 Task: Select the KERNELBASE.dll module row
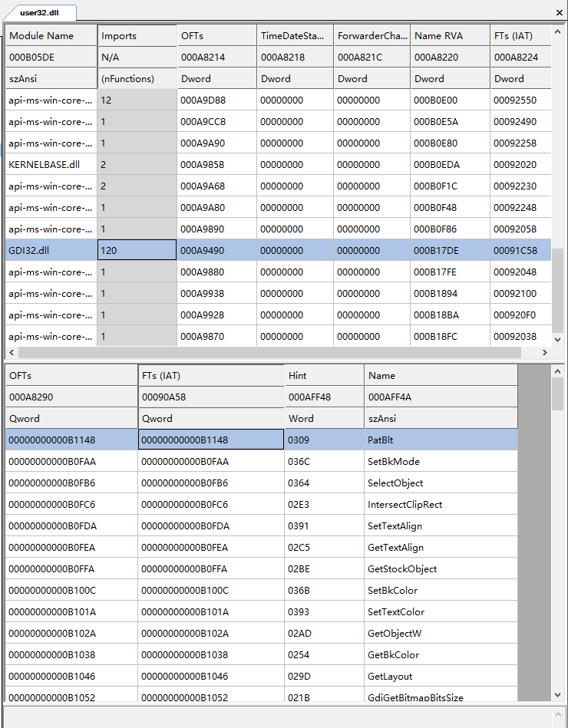pyautogui.click(x=278, y=164)
